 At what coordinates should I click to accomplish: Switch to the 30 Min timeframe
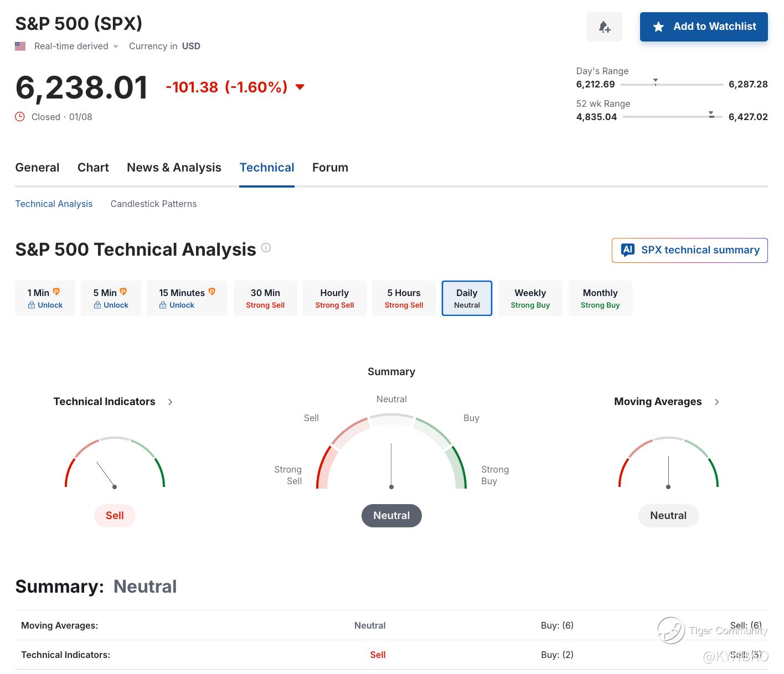click(265, 298)
